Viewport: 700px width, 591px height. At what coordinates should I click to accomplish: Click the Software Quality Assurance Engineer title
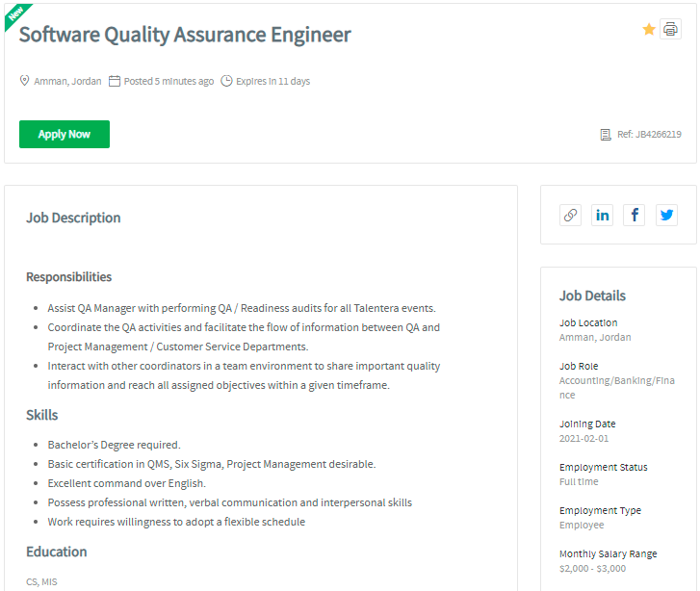pos(185,35)
